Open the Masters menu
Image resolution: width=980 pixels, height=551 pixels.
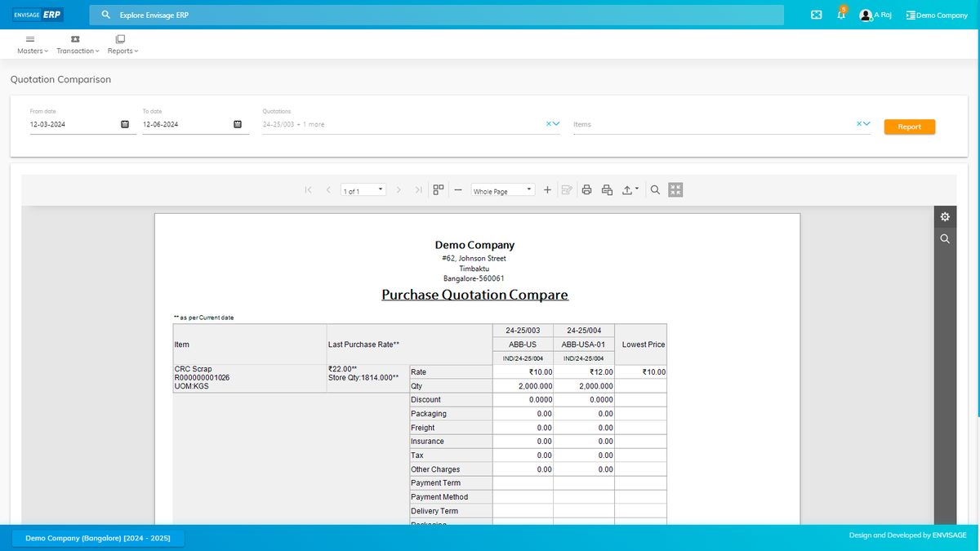(x=32, y=44)
